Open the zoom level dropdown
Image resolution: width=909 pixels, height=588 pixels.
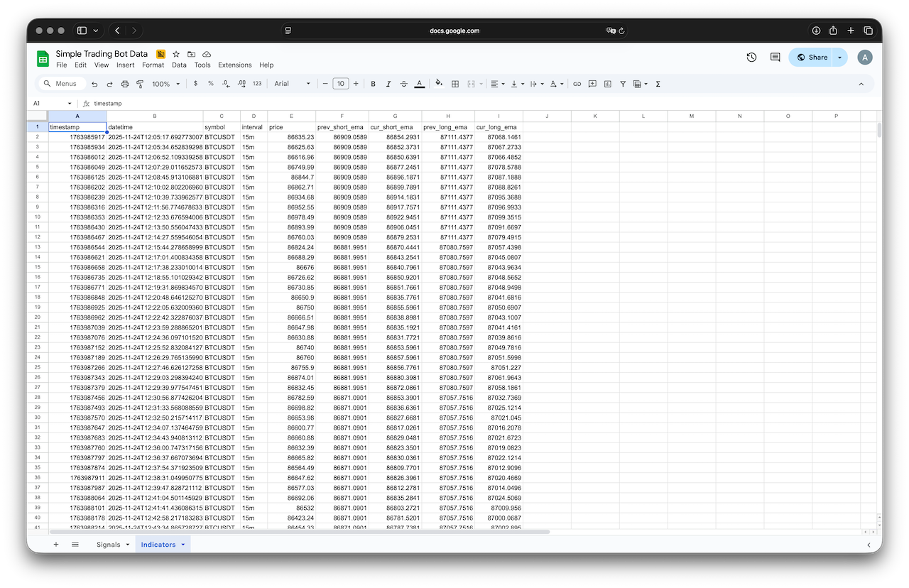click(165, 84)
